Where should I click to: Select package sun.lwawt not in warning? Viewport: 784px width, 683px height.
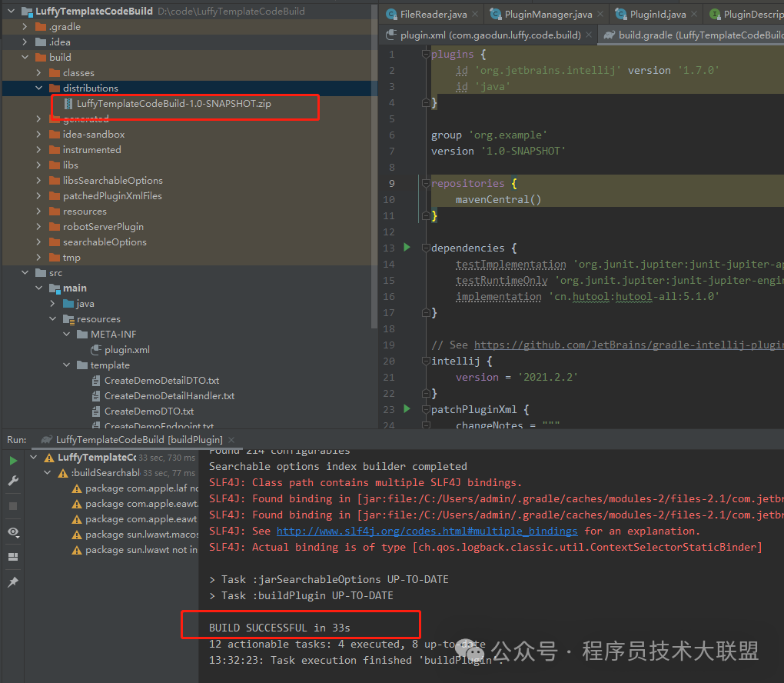pyautogui.click(x=135, y=550)
